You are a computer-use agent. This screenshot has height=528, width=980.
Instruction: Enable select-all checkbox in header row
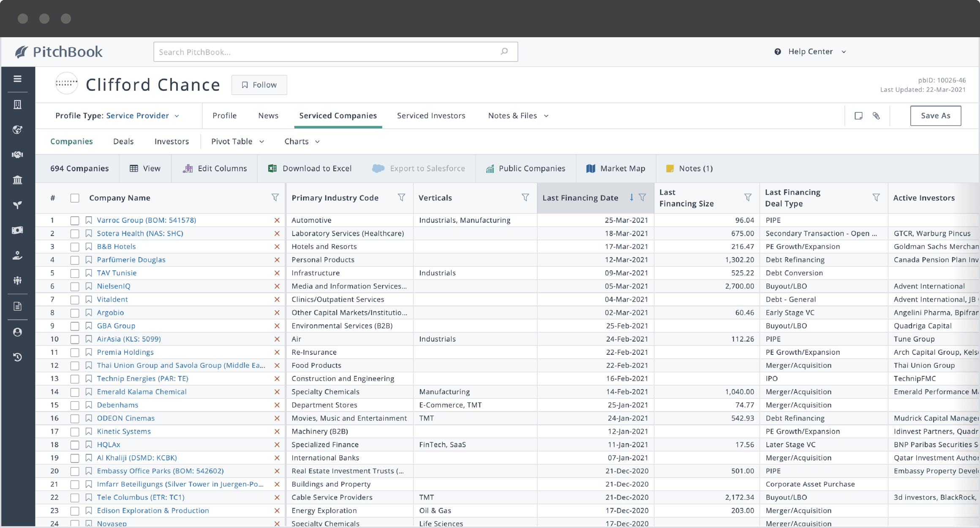pos(74,198)
